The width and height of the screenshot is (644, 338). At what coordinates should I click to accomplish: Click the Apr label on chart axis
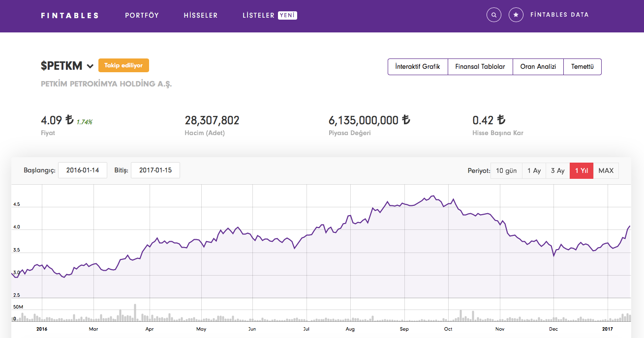[150, 329]
